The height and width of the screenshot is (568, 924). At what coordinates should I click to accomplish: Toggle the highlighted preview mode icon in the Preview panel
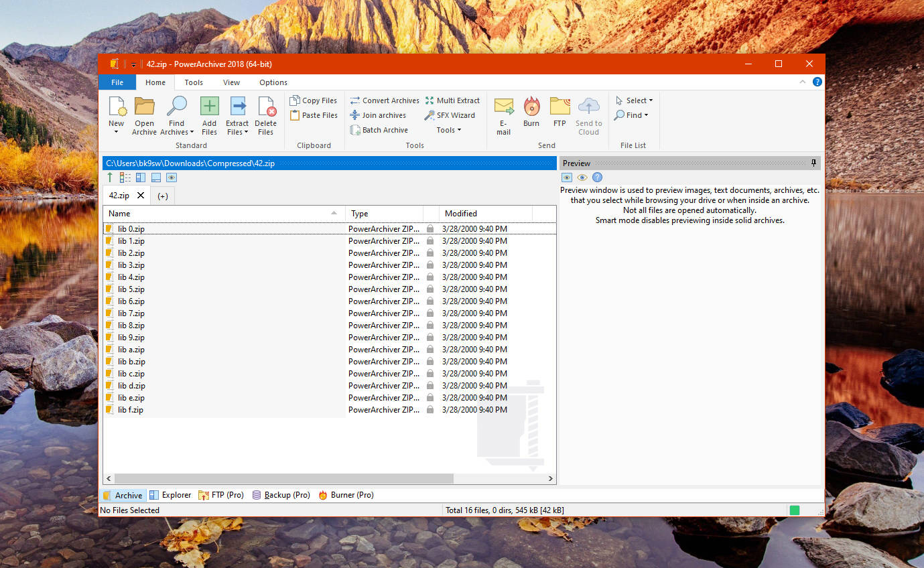(x=567, y=177)
